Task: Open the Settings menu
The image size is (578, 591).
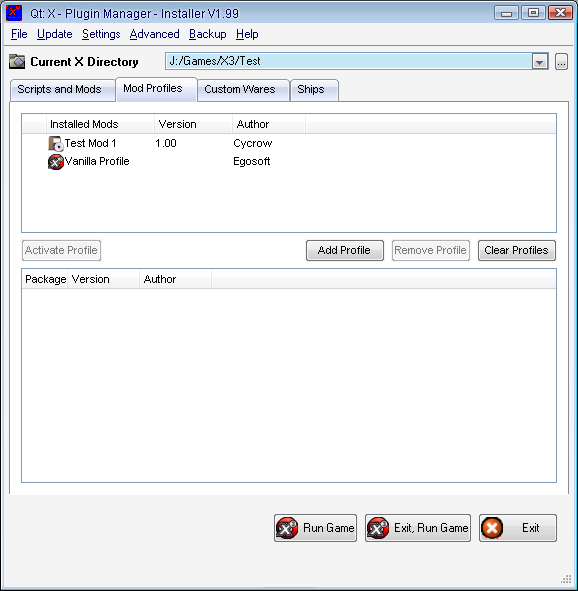Action: [x=101, y=34]
